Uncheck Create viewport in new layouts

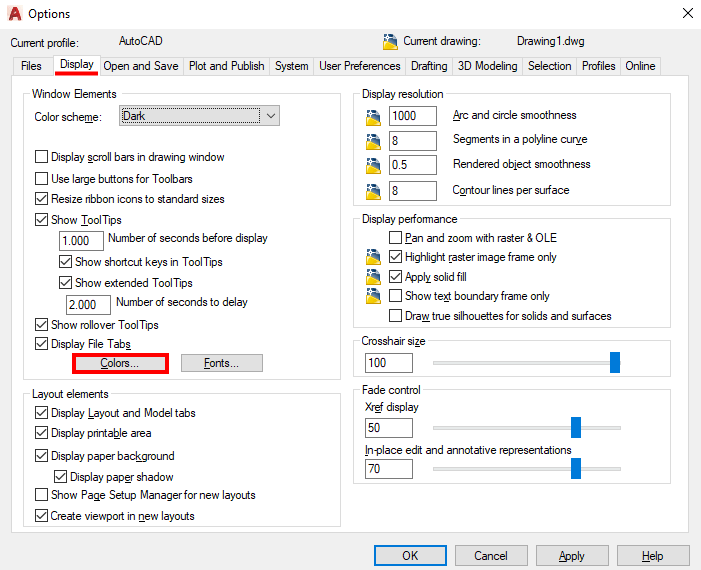tap(42, 516)
